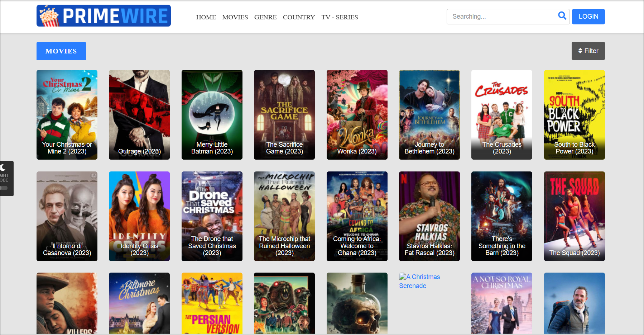Toggle the night mode switch
This screenshot has height=335, width=644.
click(4, 188)
